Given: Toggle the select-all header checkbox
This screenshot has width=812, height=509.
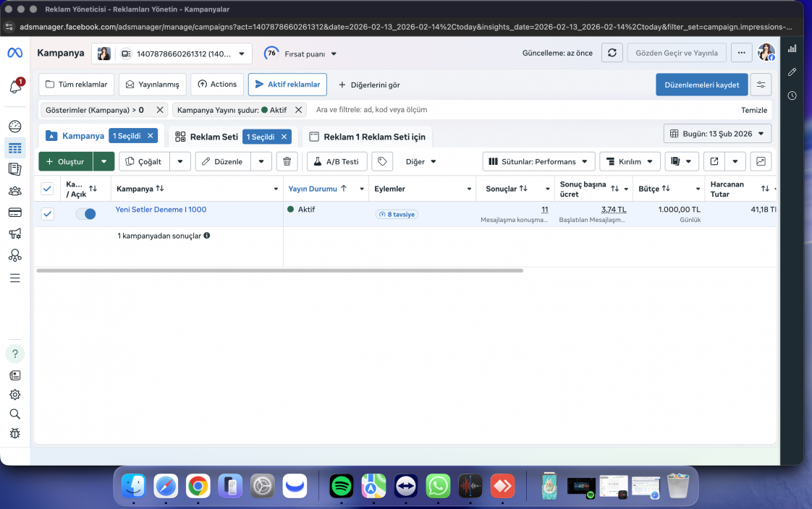Looking at the screenshot, I should click(x=47, y=189).
